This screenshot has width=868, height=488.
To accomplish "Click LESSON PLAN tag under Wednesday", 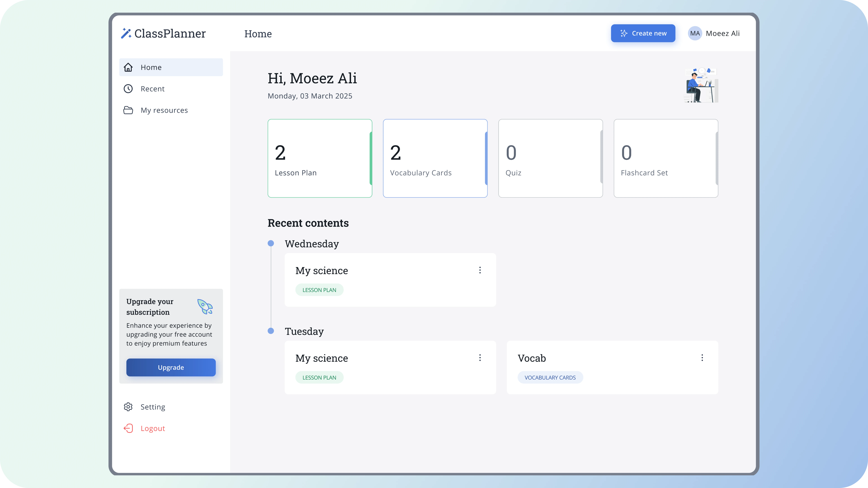I will (319, 290).
